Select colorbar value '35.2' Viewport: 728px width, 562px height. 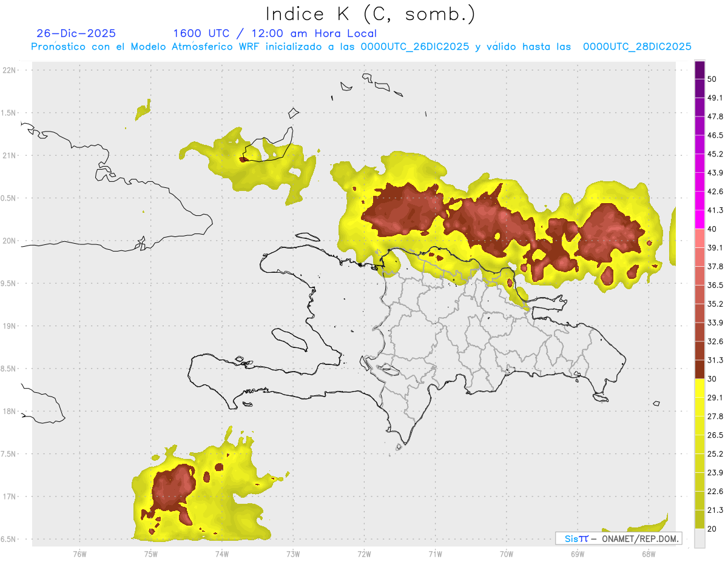click(716, 304)
